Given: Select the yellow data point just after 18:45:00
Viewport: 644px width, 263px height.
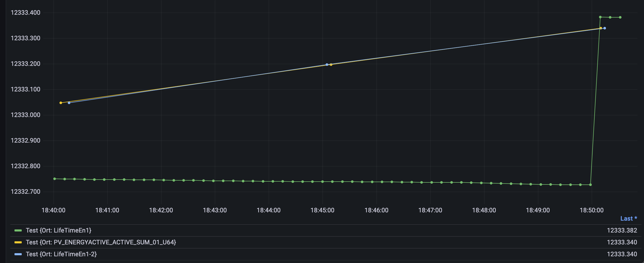Looking at the screenshot, I should 331,65.
